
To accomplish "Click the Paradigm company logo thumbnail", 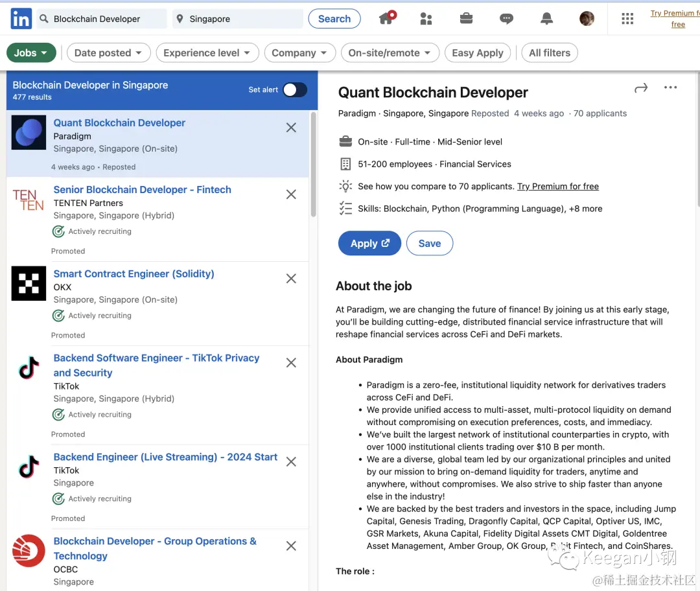I will (29, 133).
